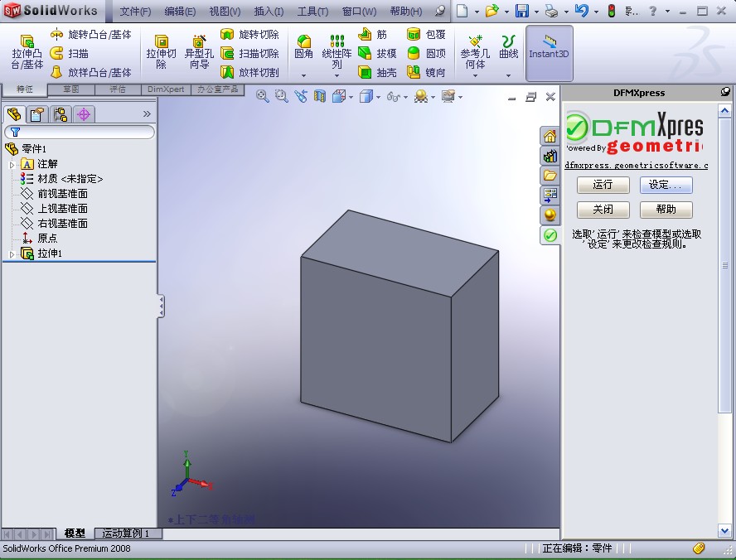Open the File Explorer task pane folder icon
The width and height of the screenshot is (736, 560).
pos(550,176)
